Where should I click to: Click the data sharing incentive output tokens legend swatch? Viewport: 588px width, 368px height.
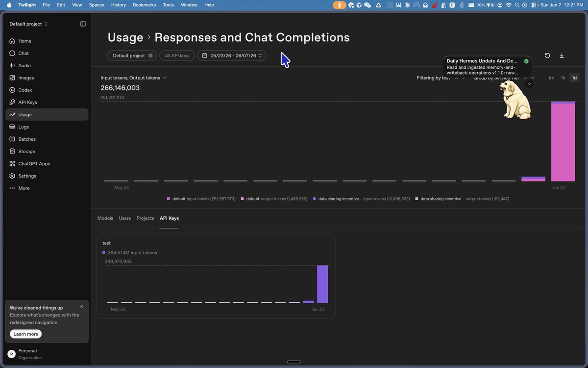[417, 199]
